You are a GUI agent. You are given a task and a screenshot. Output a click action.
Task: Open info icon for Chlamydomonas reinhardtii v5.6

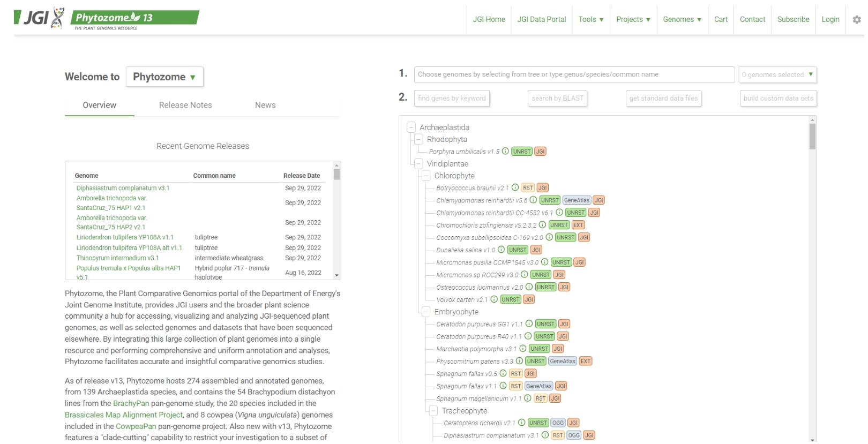[533, 200]
